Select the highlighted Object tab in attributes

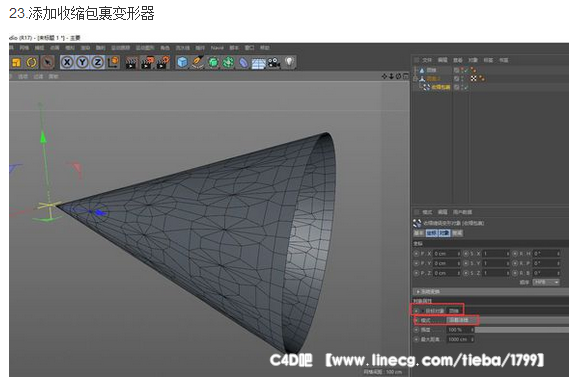pos(444,233)
